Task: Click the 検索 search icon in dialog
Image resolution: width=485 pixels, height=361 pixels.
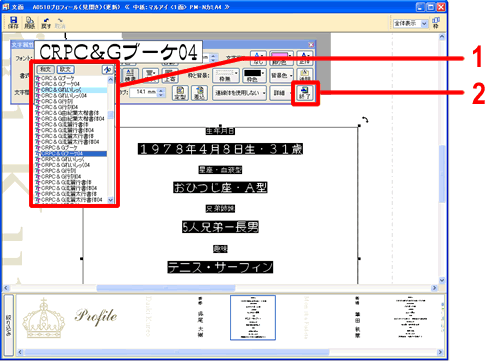Action: coord(130,76)
